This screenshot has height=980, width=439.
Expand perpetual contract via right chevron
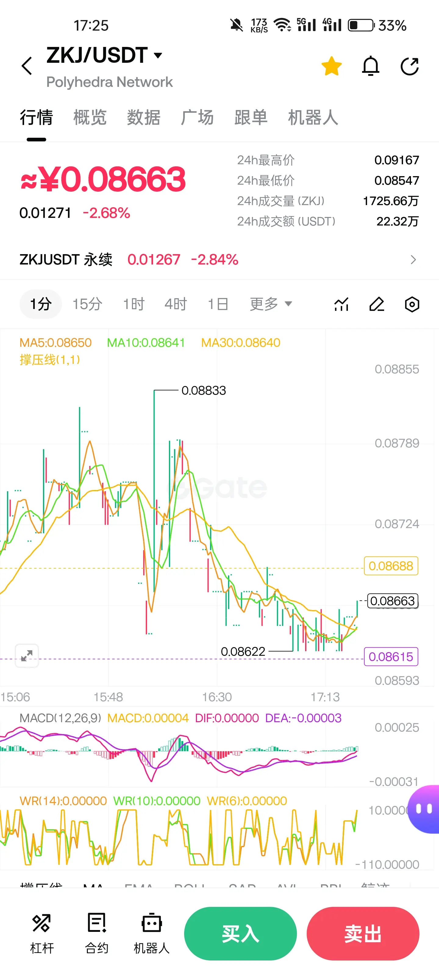point(413,259)
